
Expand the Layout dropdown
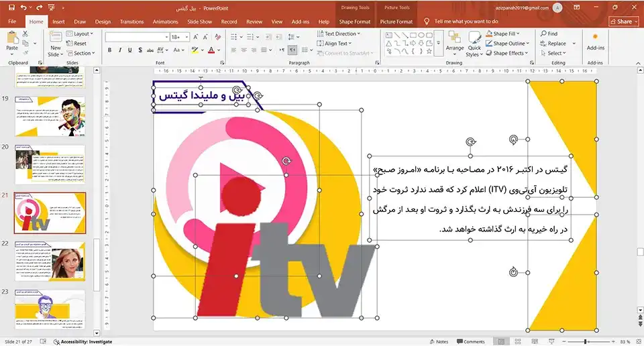[80, 34]
